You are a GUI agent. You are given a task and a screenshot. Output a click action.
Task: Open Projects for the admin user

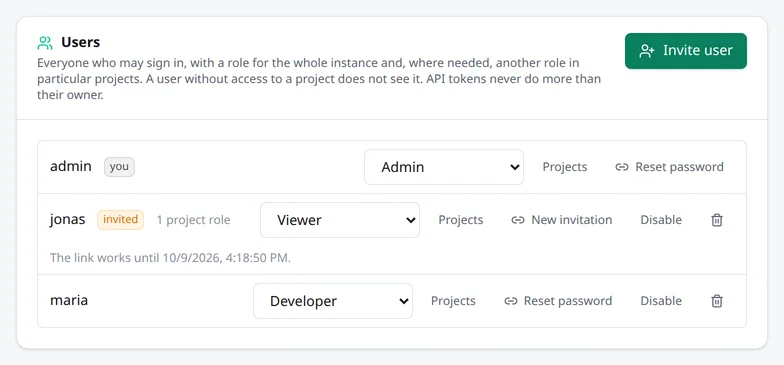click(564, 167)
